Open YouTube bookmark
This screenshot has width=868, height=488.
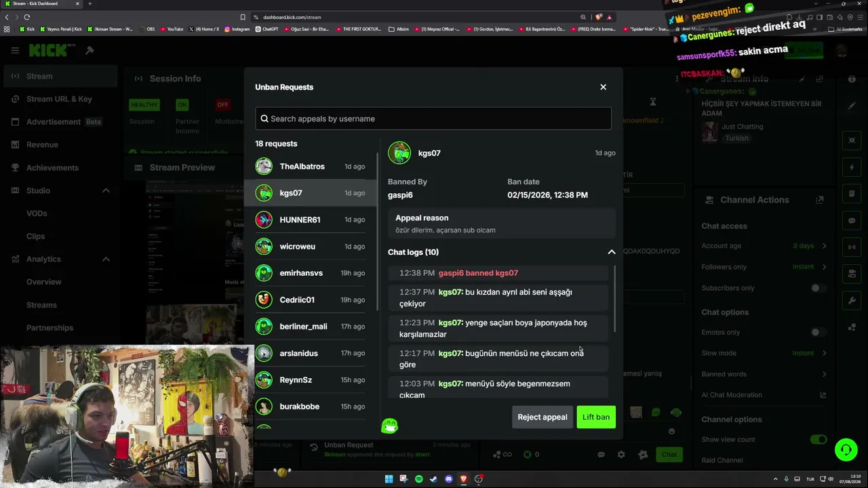point(172,29)
